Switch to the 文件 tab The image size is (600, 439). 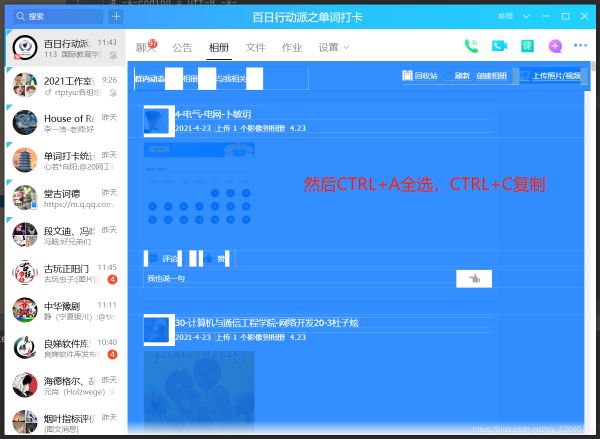[255, 47]
